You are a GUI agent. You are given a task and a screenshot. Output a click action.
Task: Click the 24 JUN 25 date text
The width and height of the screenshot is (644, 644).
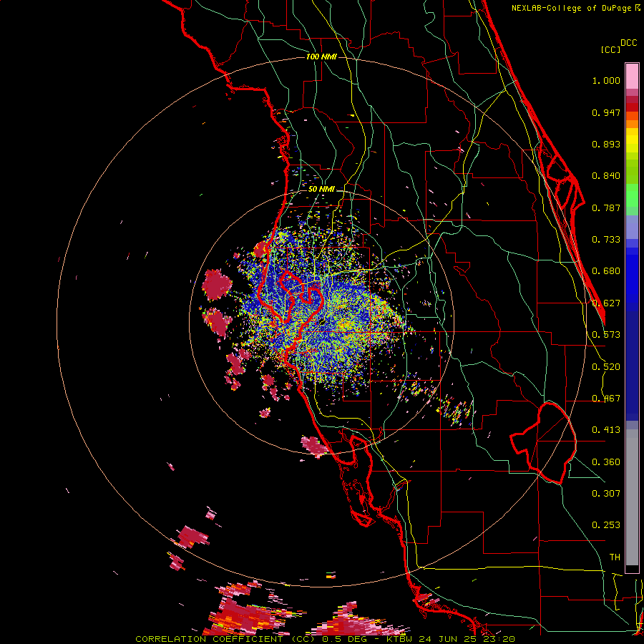(449, 639)
